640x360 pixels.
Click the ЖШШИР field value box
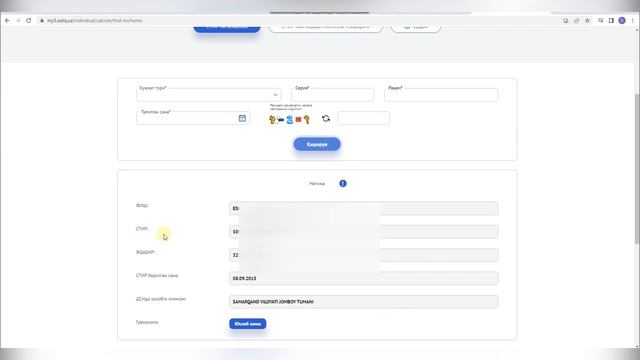(363, 255)
